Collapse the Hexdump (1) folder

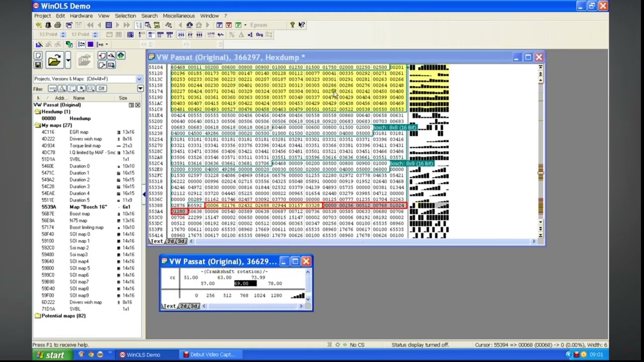point(37,112)
